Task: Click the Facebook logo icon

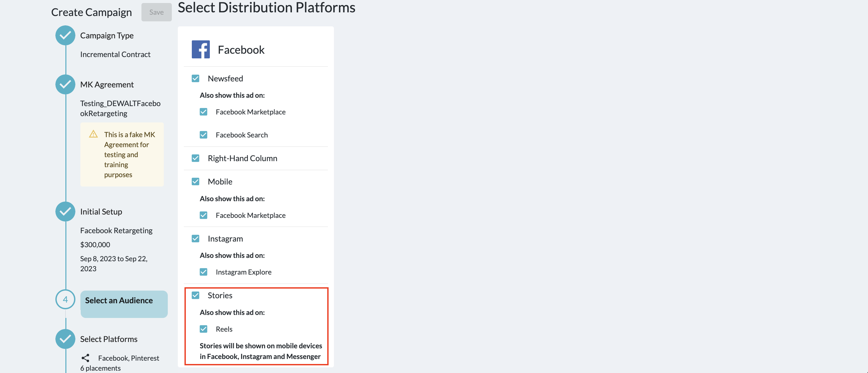Action: [201, 49]
